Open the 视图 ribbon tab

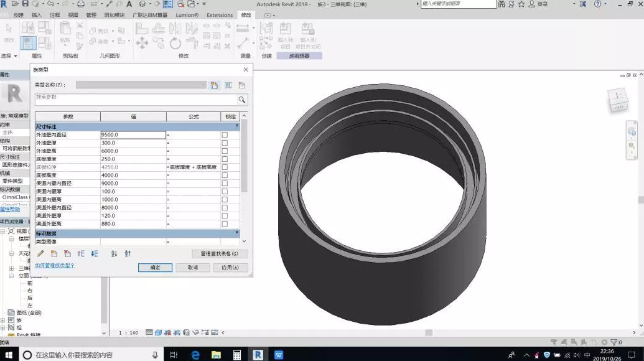[73, 15]
